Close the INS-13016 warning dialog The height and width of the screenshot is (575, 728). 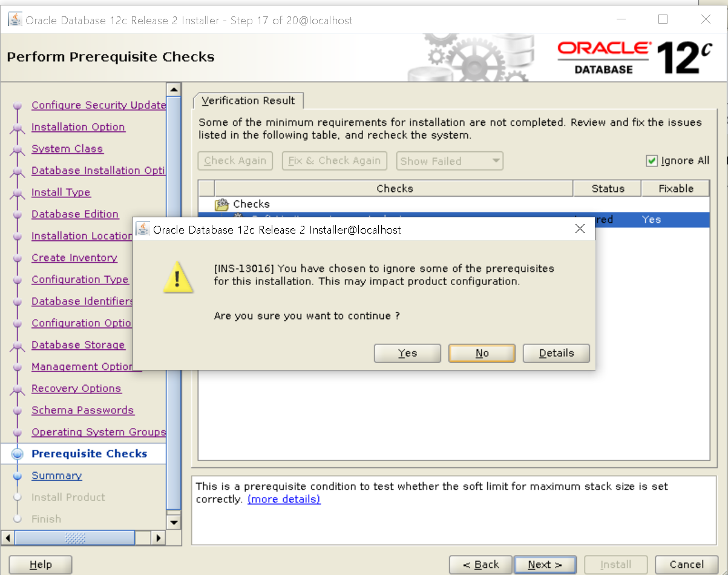coord(580,229)
